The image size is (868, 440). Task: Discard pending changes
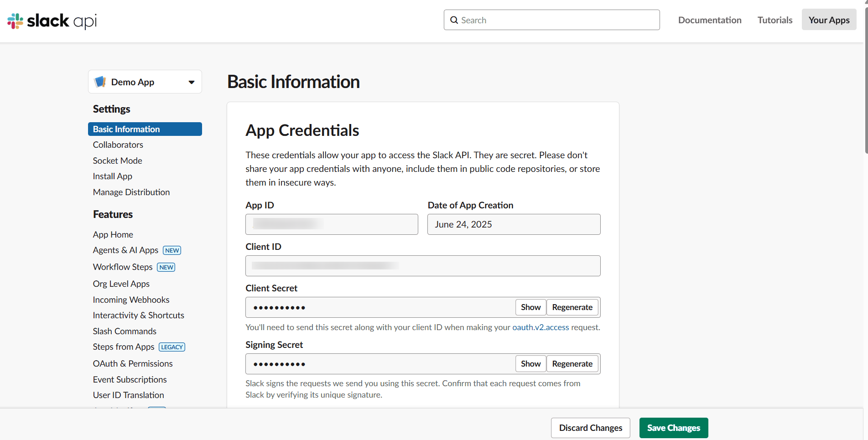point(590,428)
